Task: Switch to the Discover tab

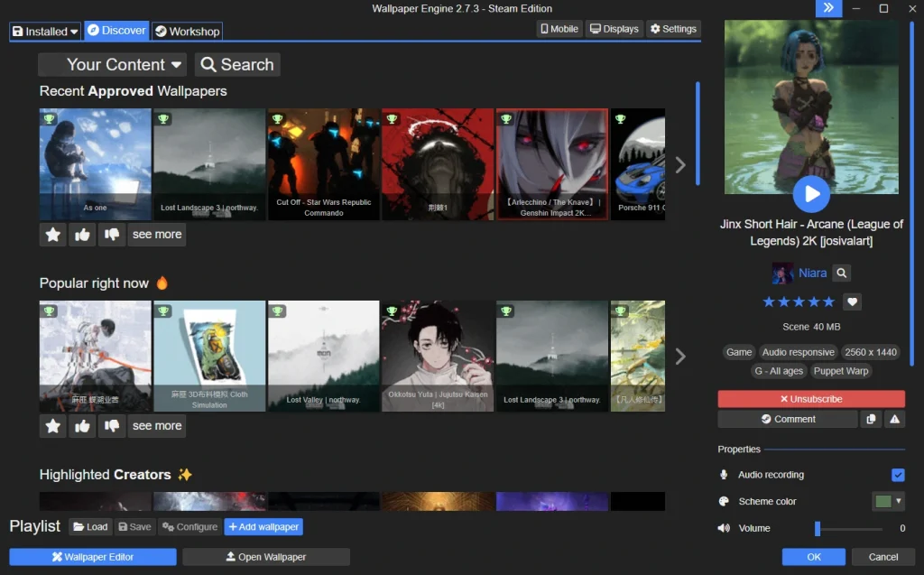Action: 116,31
